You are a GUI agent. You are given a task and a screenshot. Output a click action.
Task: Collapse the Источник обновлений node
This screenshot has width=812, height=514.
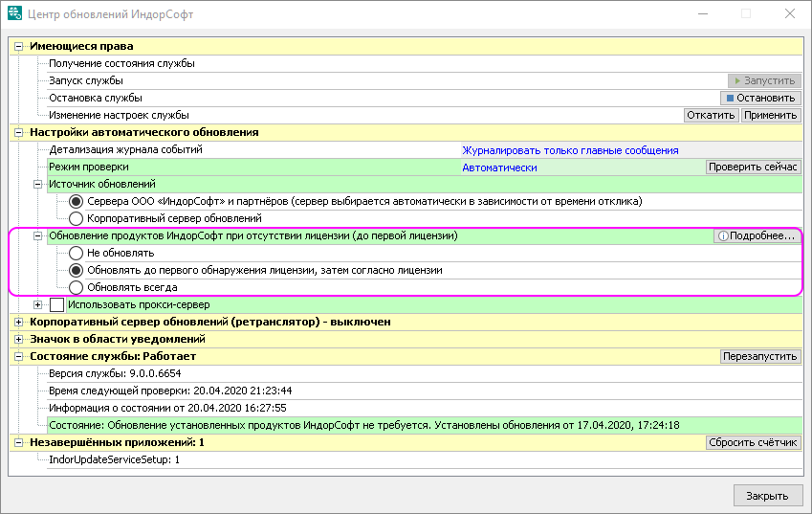tap(38, 185)
